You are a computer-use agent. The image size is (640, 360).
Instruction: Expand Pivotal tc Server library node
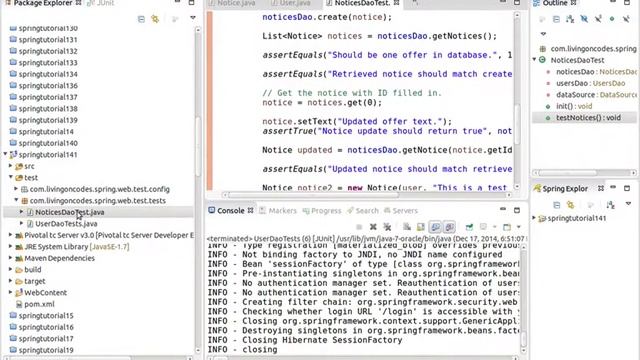pyautogui.click(x=11, y=235)
